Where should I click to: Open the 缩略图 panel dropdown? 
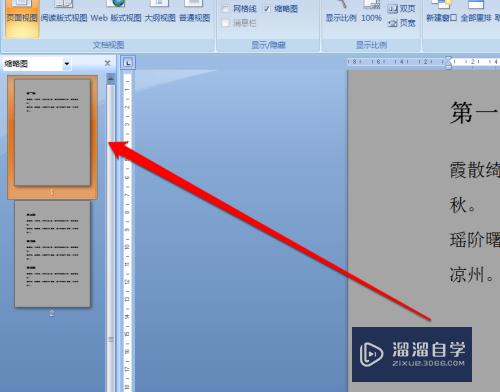[x=67, y=63]
